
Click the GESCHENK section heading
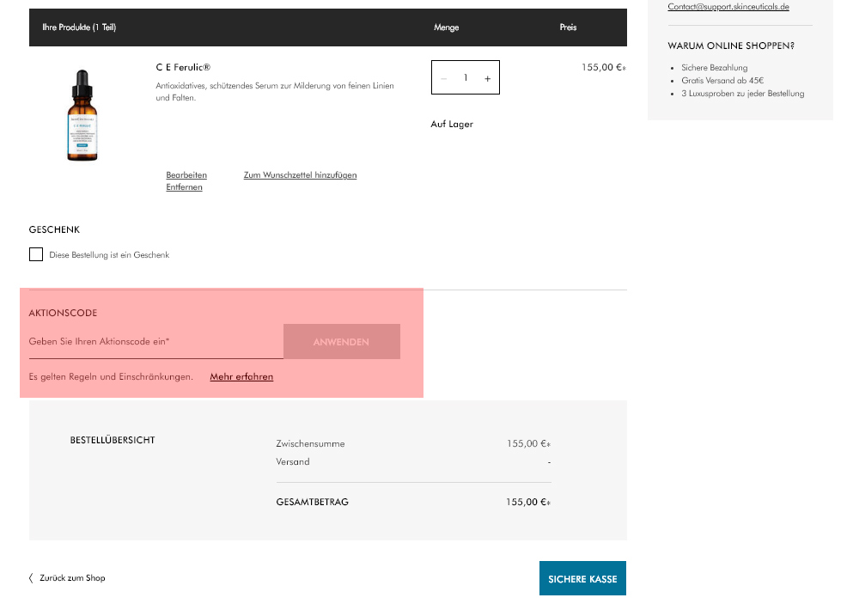[x=54, y=229]
